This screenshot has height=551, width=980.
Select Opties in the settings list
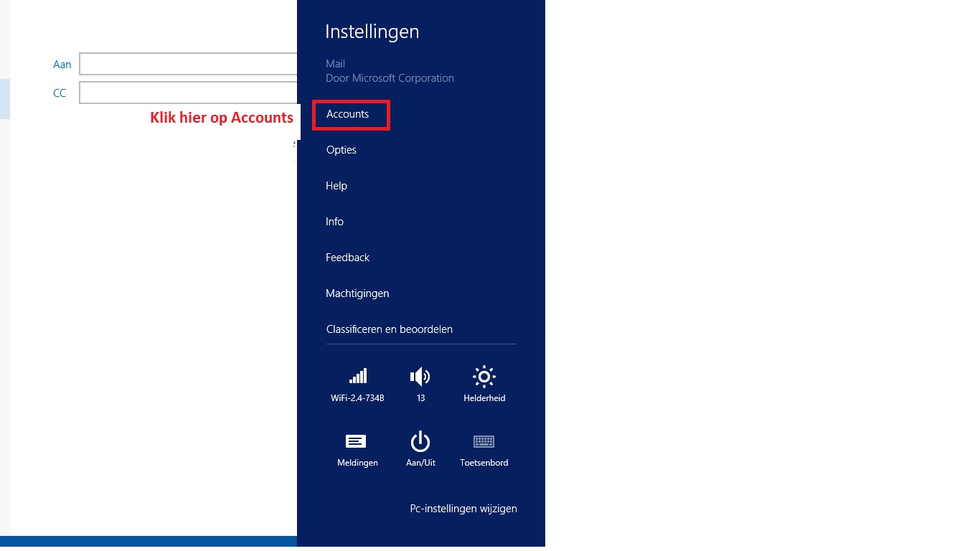pyautogui.click(x=341, y=150)
